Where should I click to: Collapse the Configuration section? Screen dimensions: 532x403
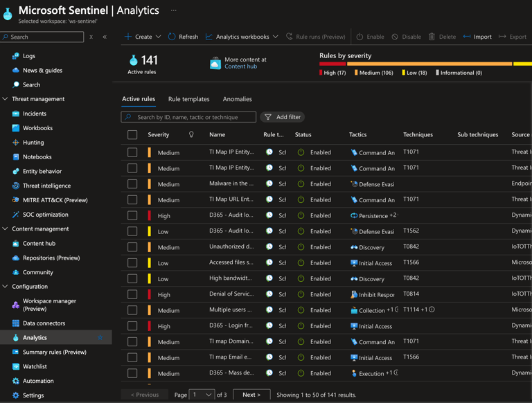5,287
